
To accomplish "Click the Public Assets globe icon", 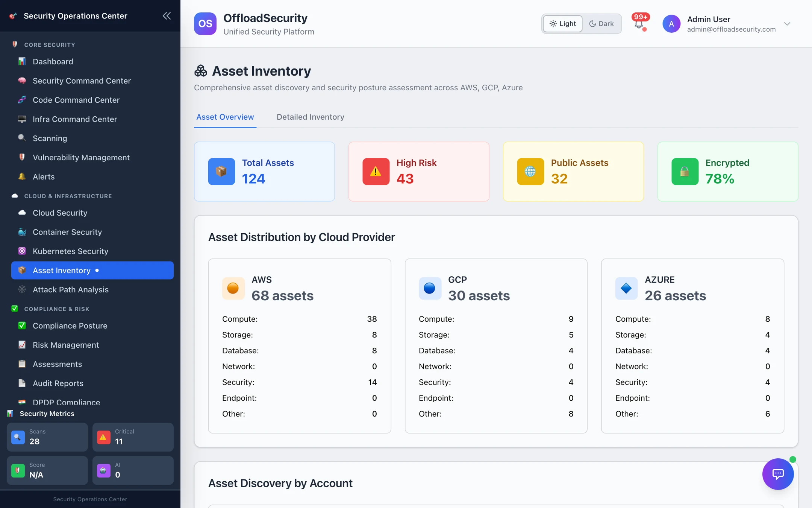I will coord(530,172).
